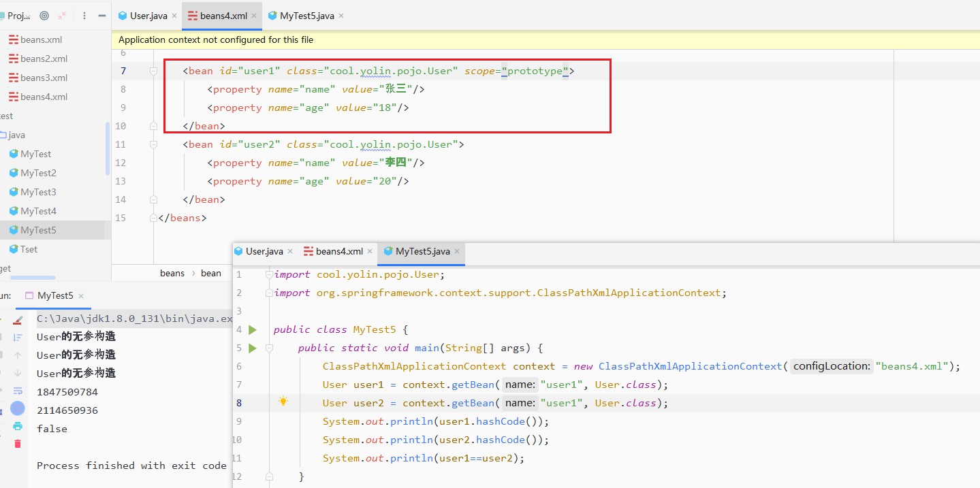Click the printer icon in Run toolbar
This screenshot has width=980, height=488.
pyautogui.click(x=18, y=426)
